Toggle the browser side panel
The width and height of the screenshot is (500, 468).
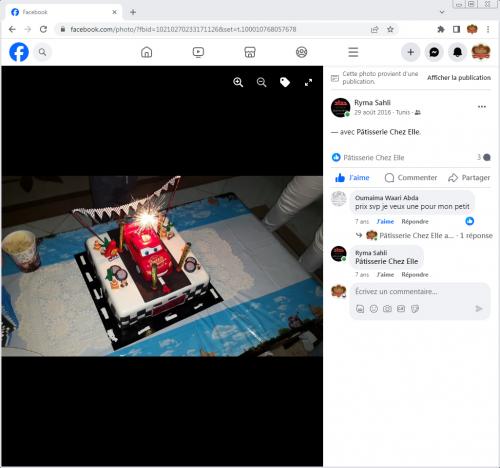tap(456, 29)
